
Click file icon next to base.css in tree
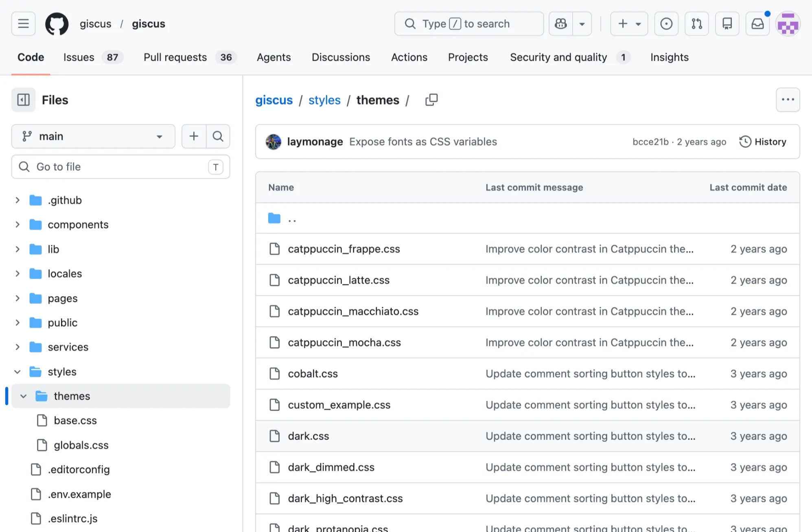[42, 420]
